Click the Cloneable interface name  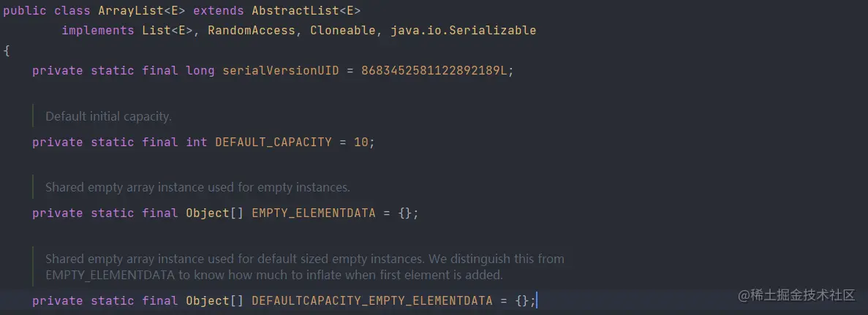click(x=343, y=31)
